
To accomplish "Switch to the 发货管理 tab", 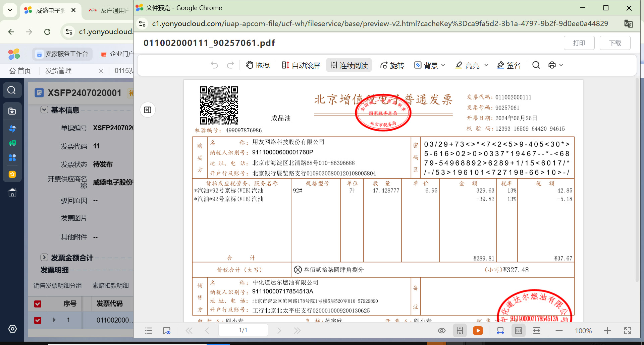I will [x=58, y=71].
